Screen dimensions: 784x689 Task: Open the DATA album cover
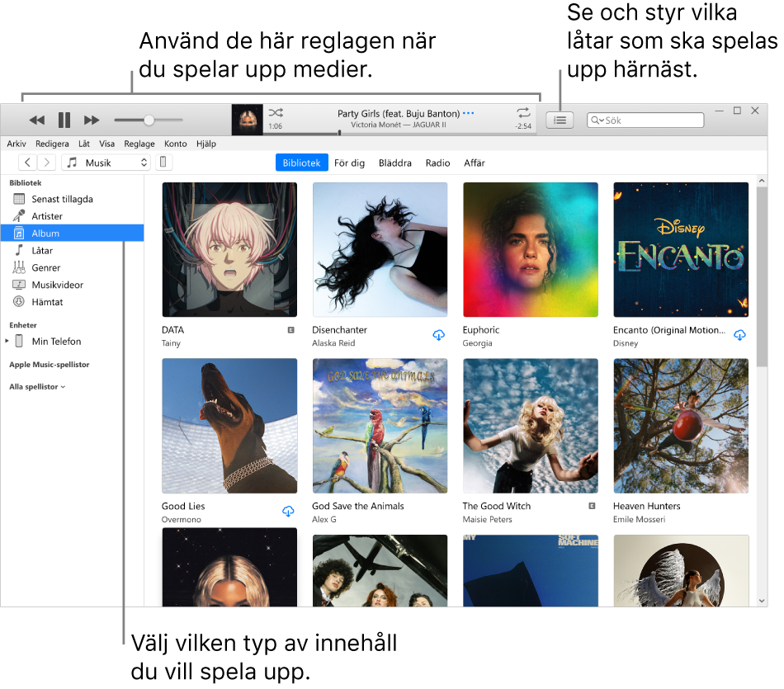coord(229,249)
